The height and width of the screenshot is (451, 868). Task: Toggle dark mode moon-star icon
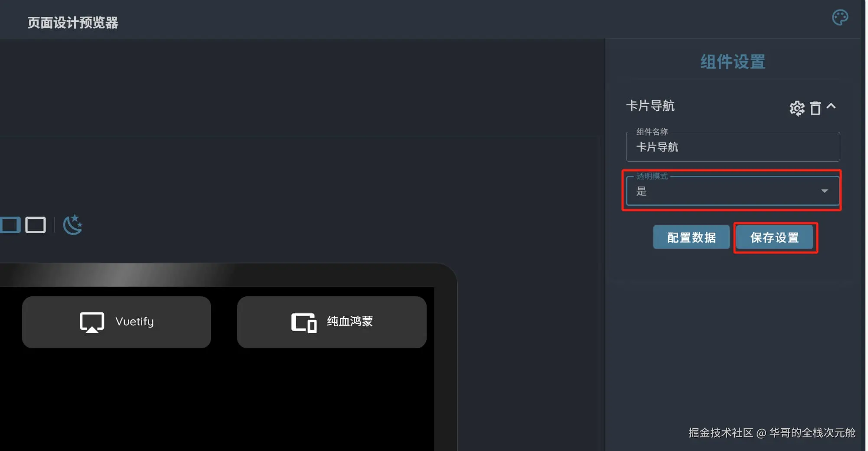click(x=72, y=224)
